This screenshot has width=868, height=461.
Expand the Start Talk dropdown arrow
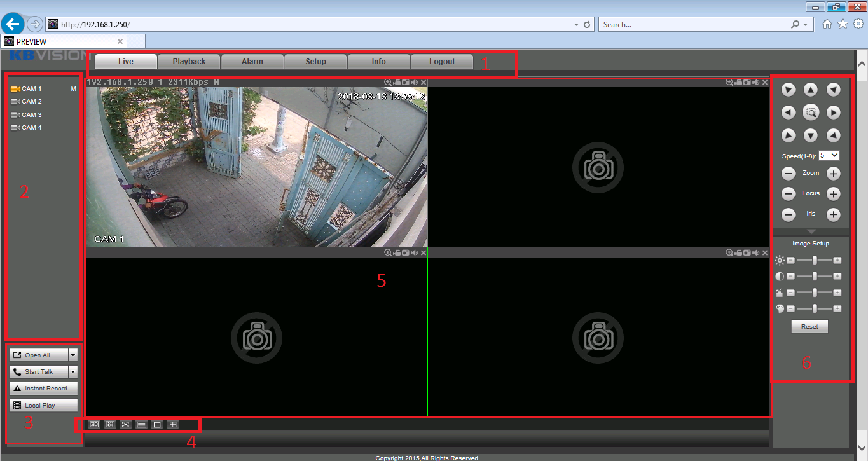coord(73,371)
